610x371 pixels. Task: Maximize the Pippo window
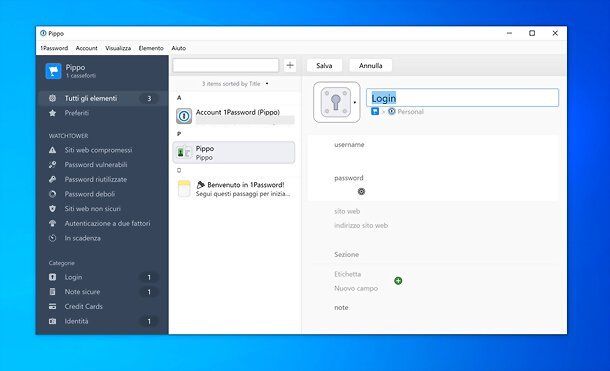click(x=532, y=33)
